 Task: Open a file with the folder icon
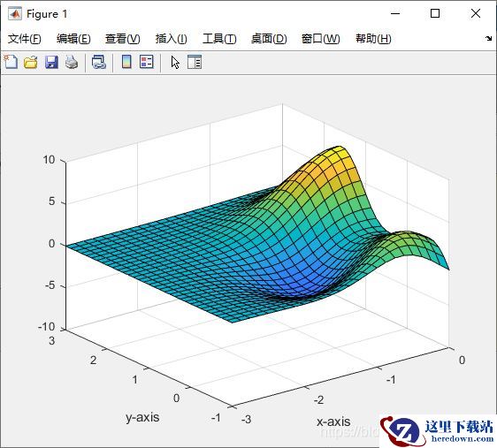tap(31, 62)
